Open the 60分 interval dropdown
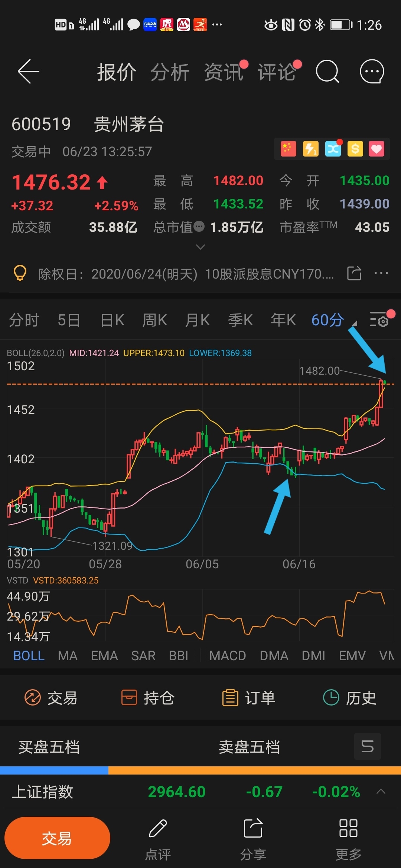The width and height of the screenshot is (401, 868). tap(333, 320)
